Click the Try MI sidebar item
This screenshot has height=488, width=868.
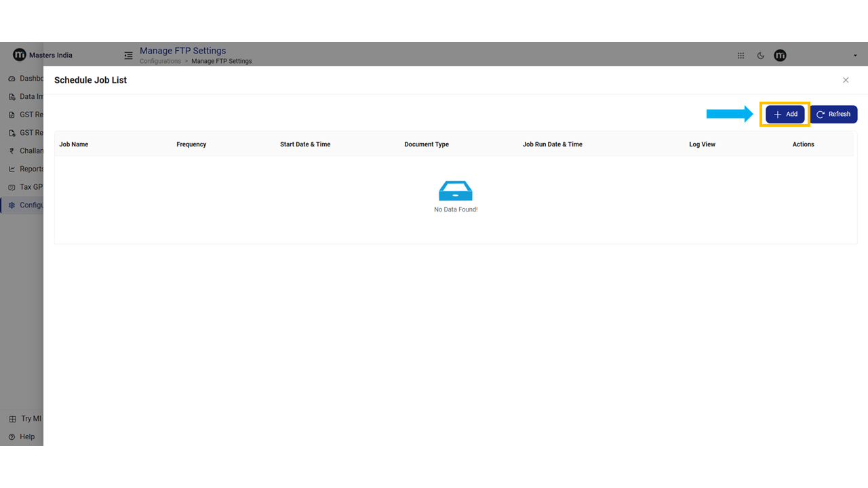[12, 419]
